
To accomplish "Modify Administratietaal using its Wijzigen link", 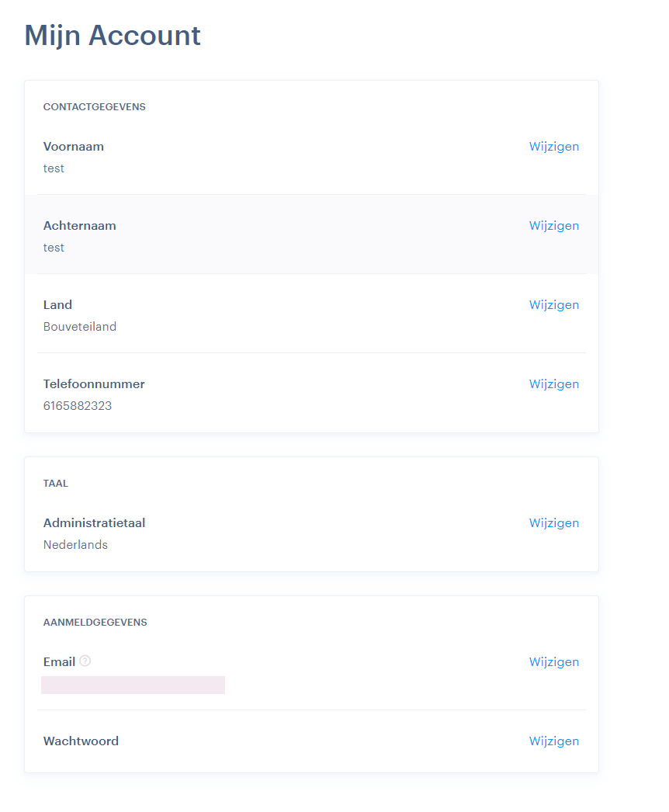I will point(553,523).
